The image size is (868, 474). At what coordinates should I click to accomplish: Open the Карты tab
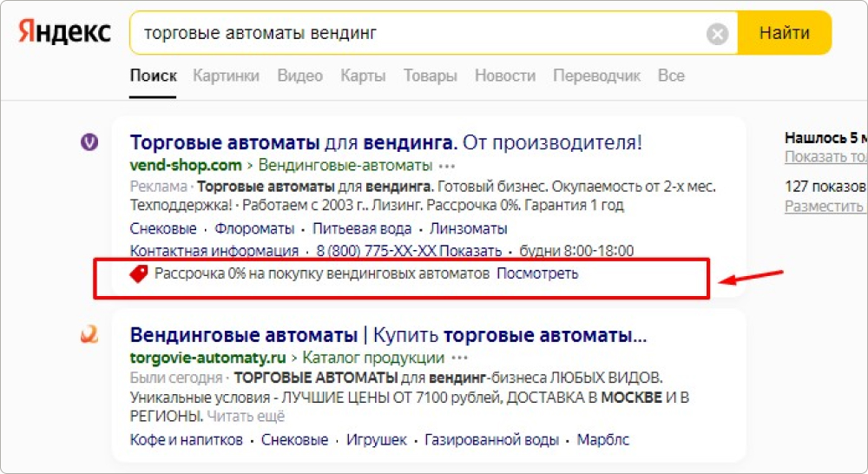pyautogui.click(x=363, y=76)
